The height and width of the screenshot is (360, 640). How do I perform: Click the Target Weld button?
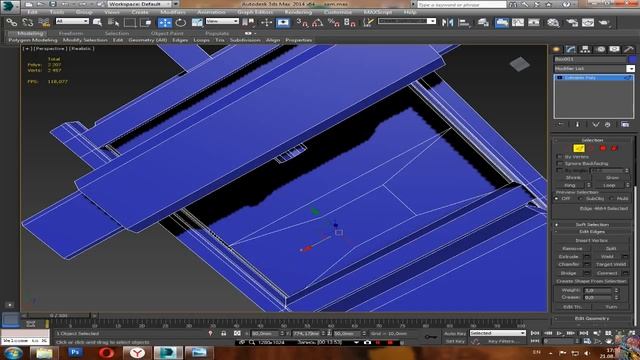point(611,264)
